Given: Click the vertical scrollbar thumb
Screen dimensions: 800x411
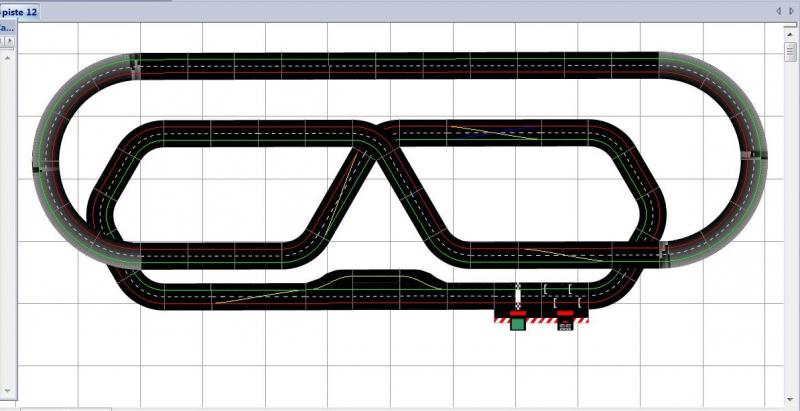Looking at the screenshot, I should (x=790, y=50).
